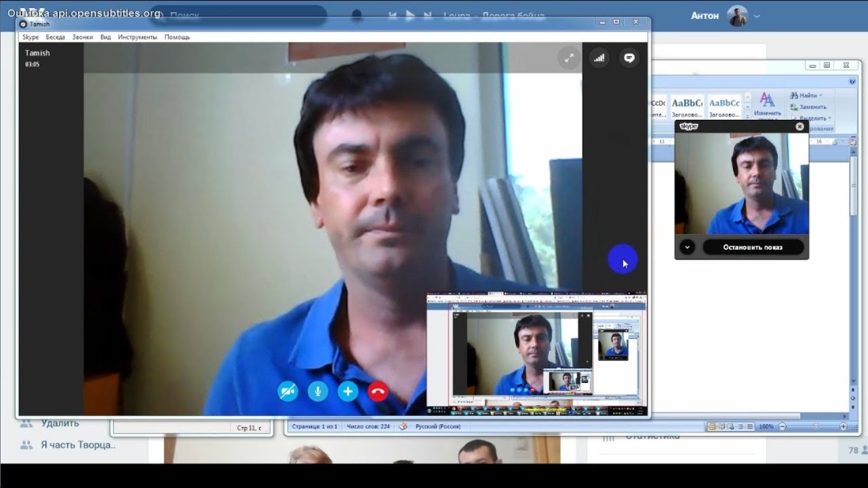Click Страница: 1 из 1 in status bar
868x488 pixels.
[x=313, y=427]
